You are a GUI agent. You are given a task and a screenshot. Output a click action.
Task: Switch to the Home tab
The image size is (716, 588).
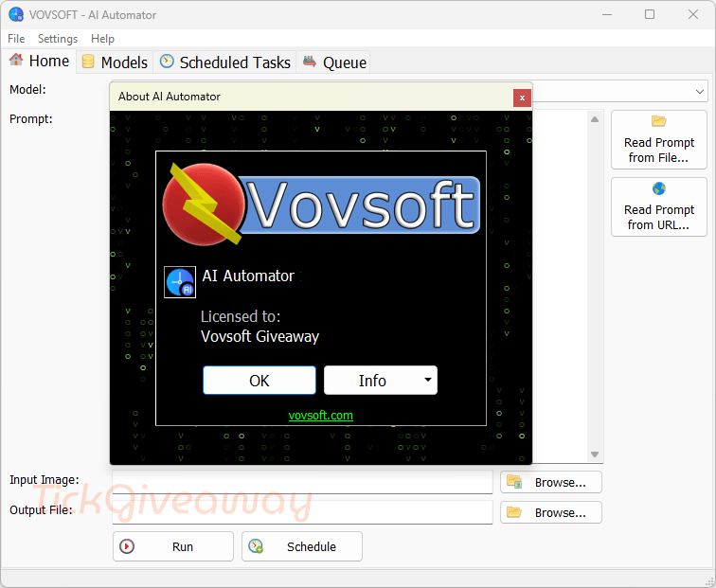40,61
